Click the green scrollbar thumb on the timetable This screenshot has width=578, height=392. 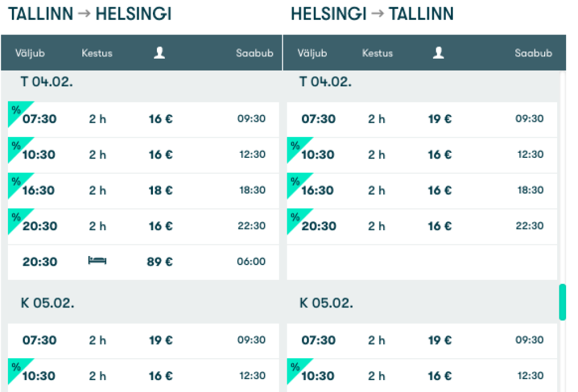pyautogui.click(x=562, y=302)
